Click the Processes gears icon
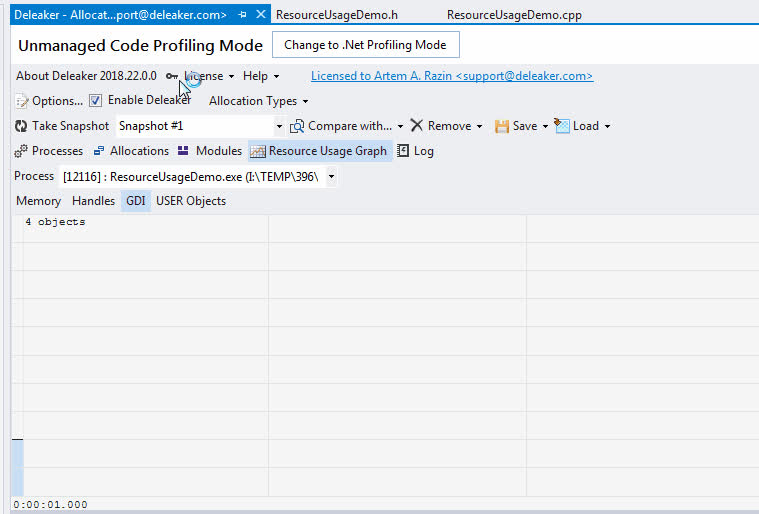This screenshot has height=514, width=759. pyautogui.click(x=21, y=151)
